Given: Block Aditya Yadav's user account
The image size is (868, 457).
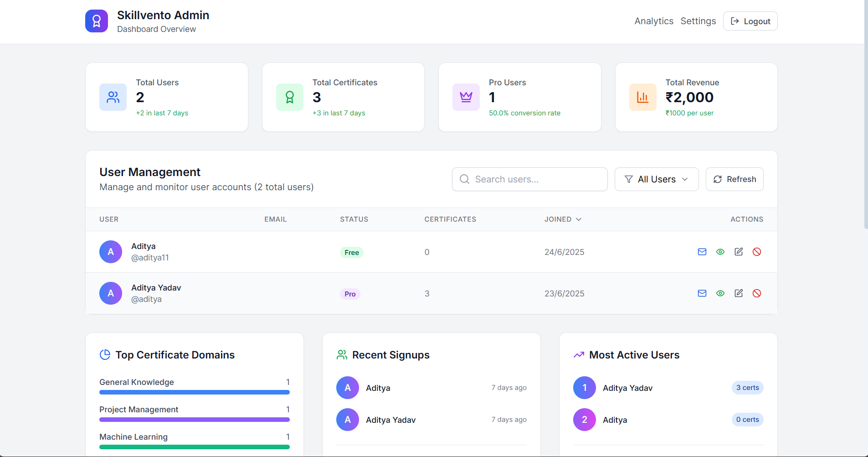Looking at the screenshot, I should click(757, 293).
